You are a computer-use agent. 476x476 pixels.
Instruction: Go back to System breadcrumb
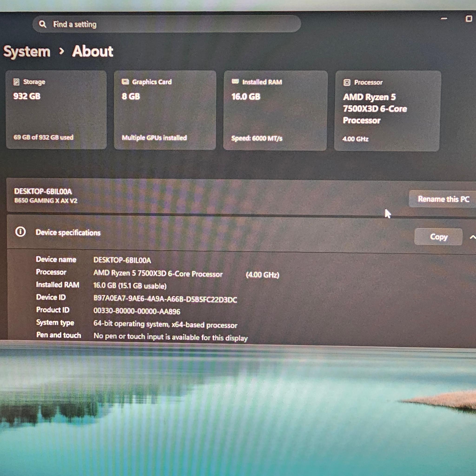click(x=26, y=52)
